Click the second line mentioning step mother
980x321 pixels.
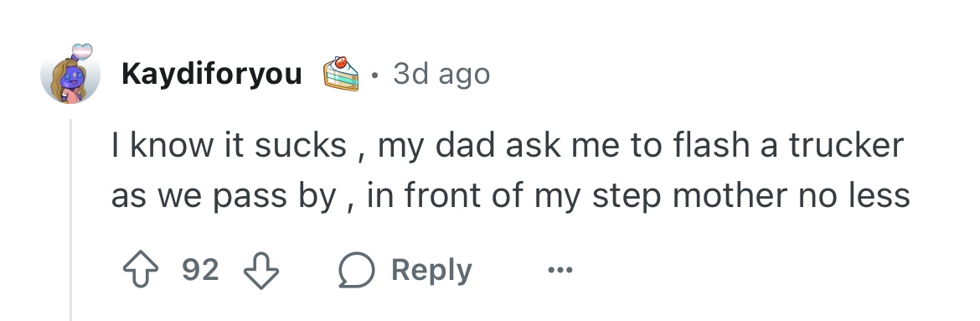[x=511, y=196]
